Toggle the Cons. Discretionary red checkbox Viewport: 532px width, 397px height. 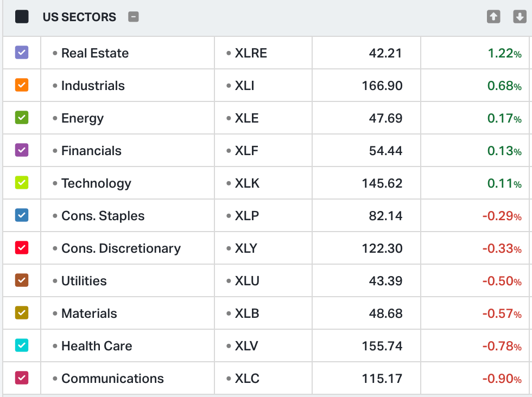click(22, 248)
